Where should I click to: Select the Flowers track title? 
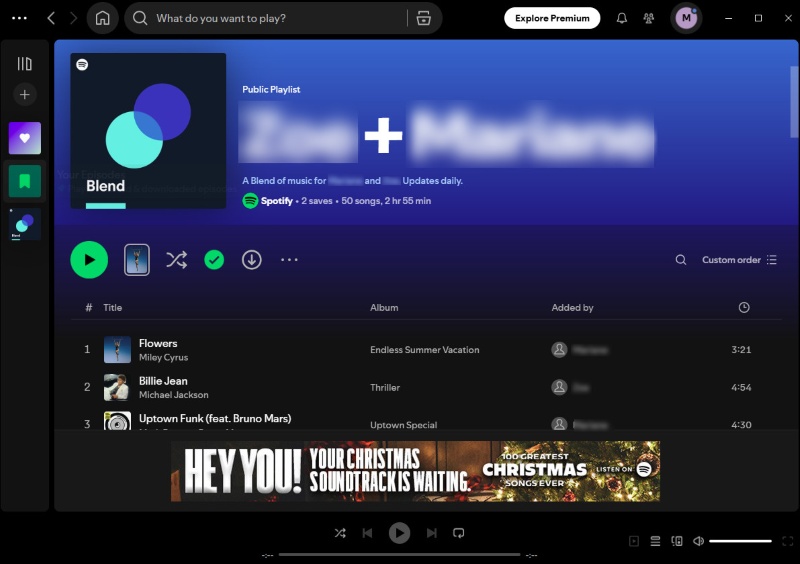point(158,344)
